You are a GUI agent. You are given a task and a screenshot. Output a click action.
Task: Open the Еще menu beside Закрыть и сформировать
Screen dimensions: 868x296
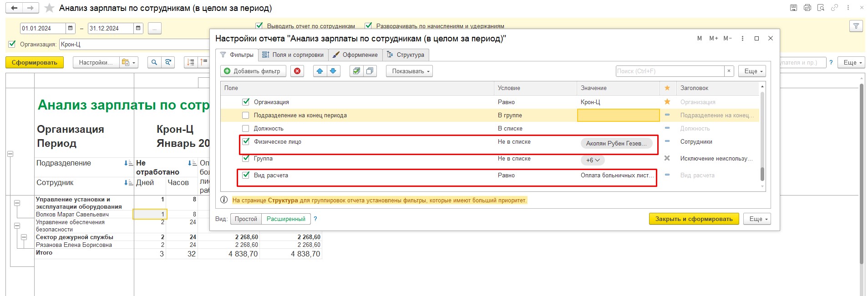coord(757,219)
